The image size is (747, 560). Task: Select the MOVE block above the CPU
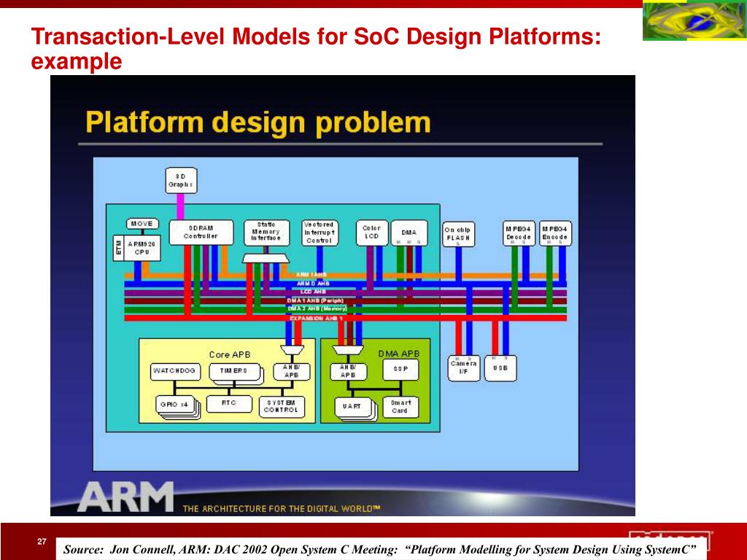point(142,224)
